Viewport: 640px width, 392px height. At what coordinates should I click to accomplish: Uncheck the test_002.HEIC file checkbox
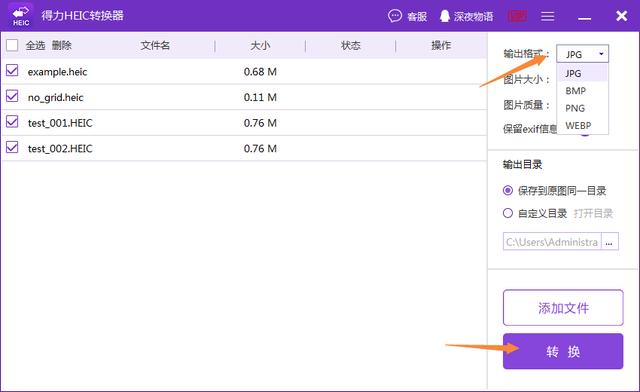tap(12, 147)
